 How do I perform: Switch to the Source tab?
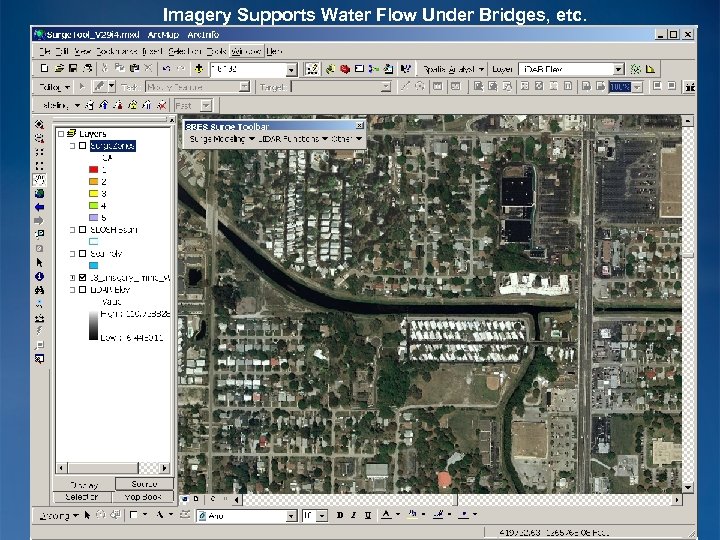144,484
